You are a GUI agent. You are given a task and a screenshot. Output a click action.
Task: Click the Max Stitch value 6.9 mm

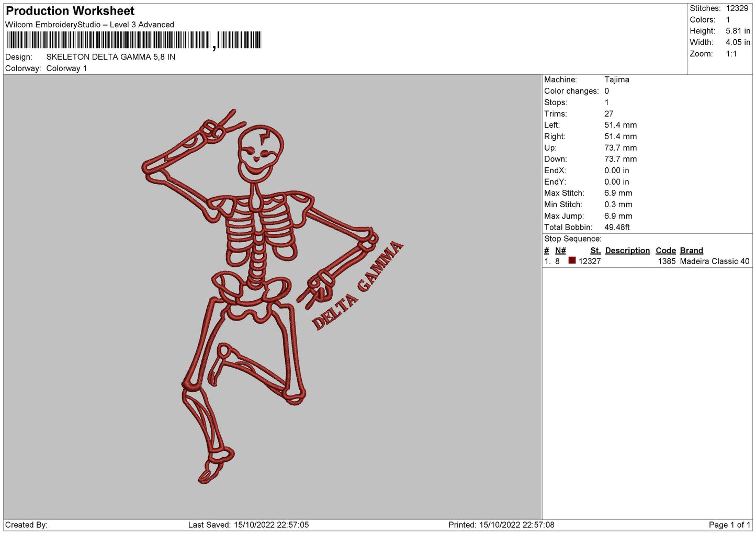click(x=618, y=193)
